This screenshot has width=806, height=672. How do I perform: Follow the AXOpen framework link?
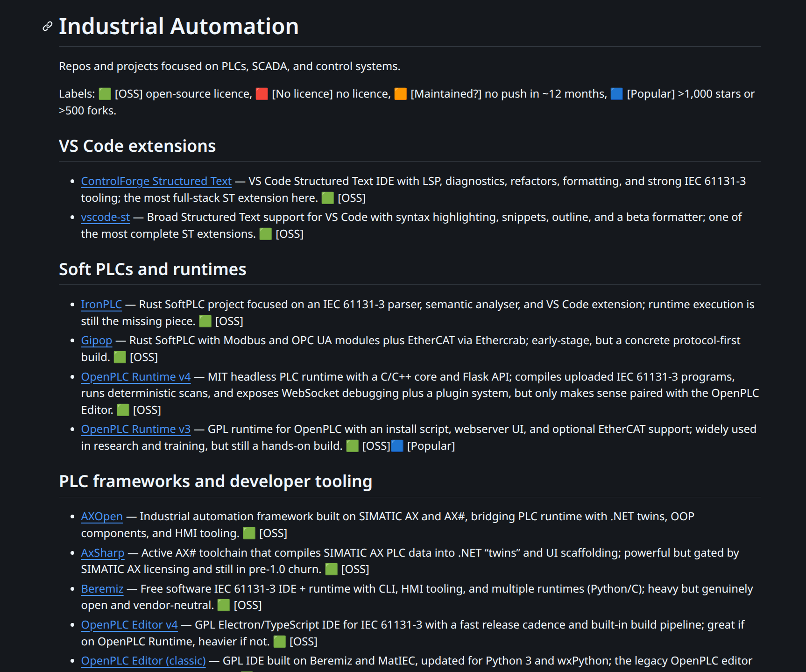[x=102, y=516]
